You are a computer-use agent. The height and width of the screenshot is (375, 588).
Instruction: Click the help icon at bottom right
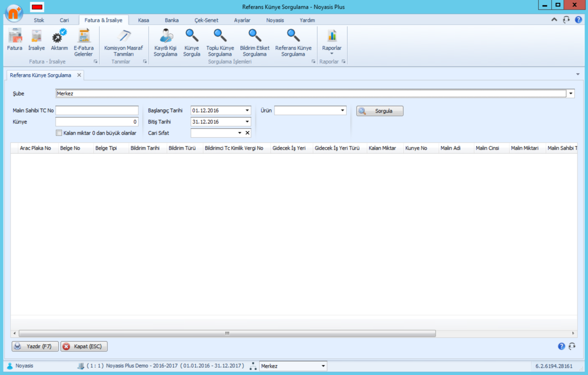(562, 346)
